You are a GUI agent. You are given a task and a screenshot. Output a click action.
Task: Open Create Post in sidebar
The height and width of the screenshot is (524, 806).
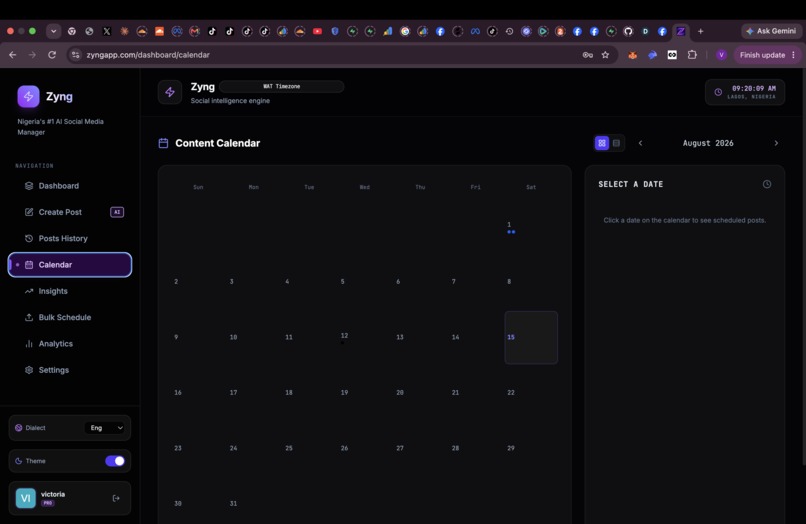(x=70, y=212)
